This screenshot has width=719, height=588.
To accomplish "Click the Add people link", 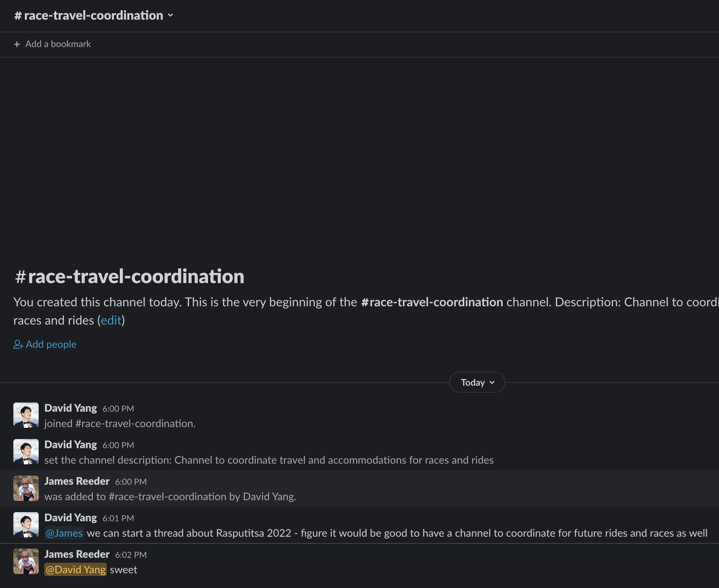I will [x=45, y=344].
